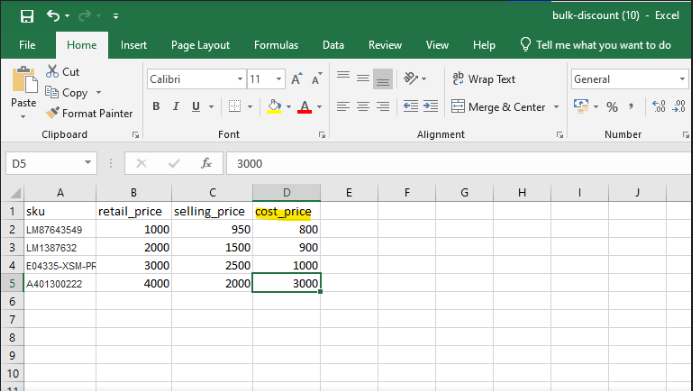The height and width of the screenshot is (391, 693).
Task: Open the Page Layout tab
Action: click(200, 45)
